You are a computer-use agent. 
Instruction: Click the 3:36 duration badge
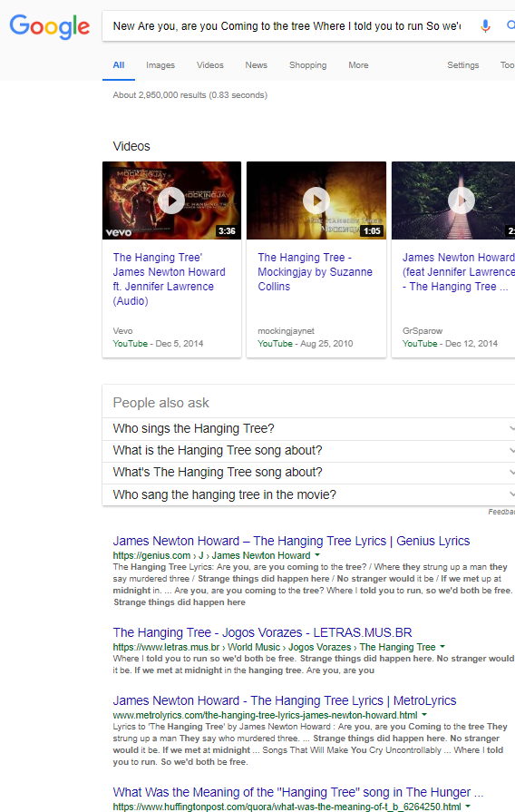(x=227, y=231)
